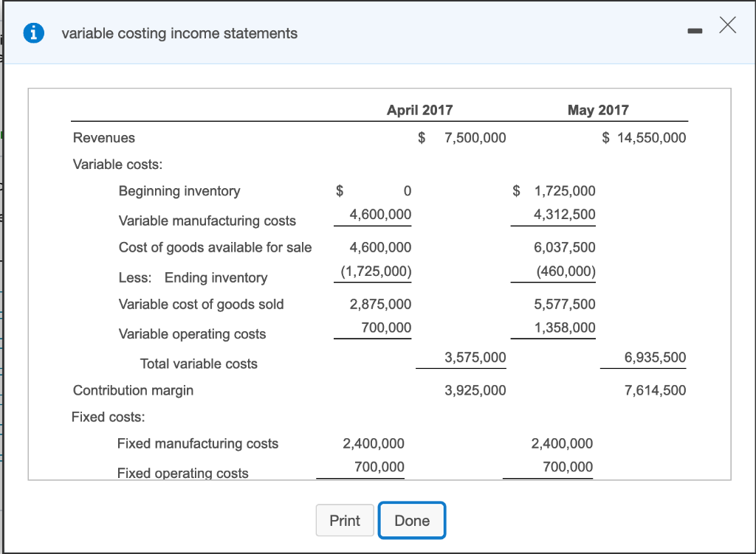Click the Print button
The height and width of the screenshot is (554, 756).
[x=345, y=520]
